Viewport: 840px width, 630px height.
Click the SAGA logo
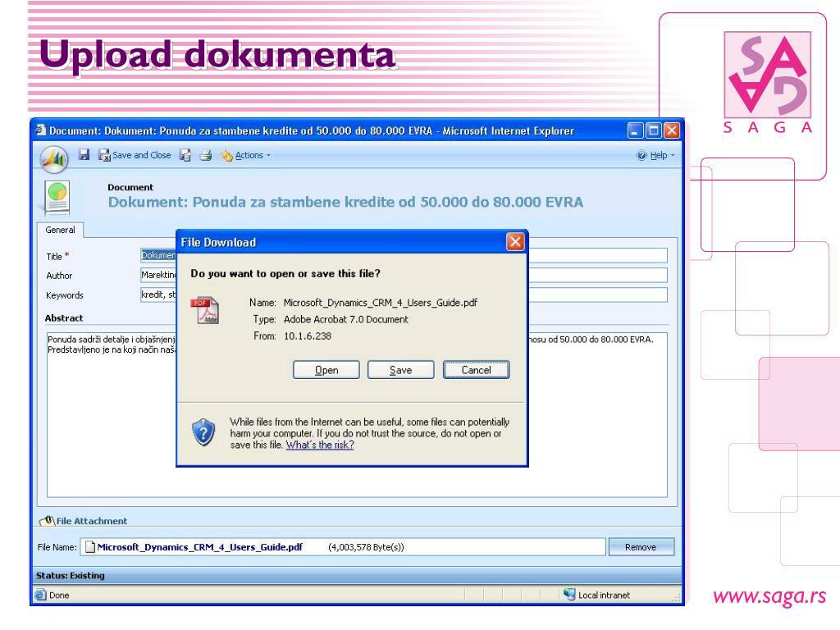[767, 82]
